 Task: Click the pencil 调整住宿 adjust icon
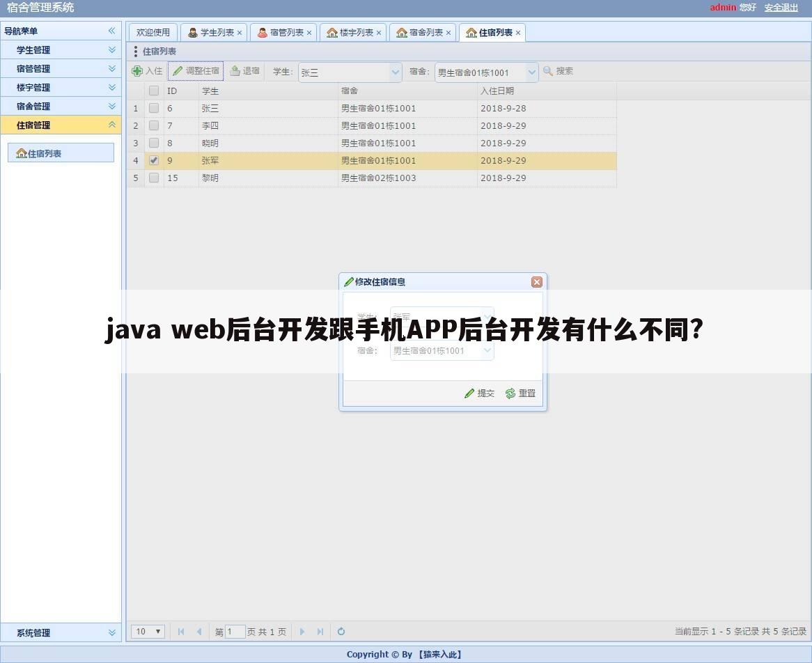point(178,71)
